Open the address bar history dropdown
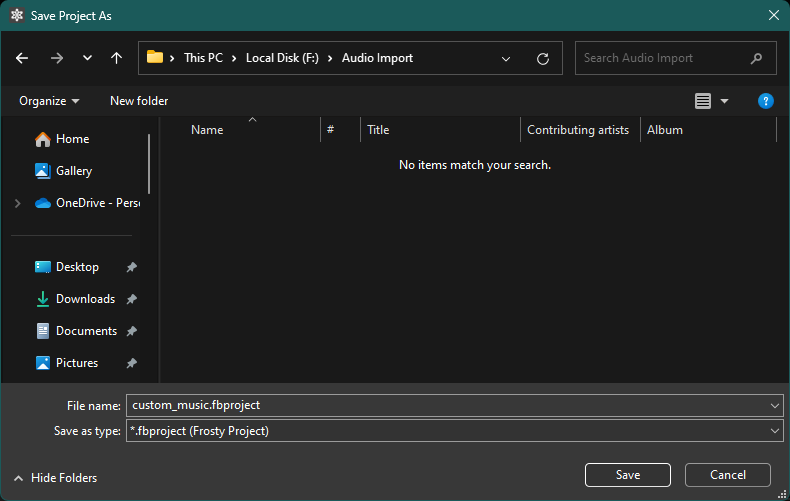This screenshot has height=501, width=790. pos(506,59)
